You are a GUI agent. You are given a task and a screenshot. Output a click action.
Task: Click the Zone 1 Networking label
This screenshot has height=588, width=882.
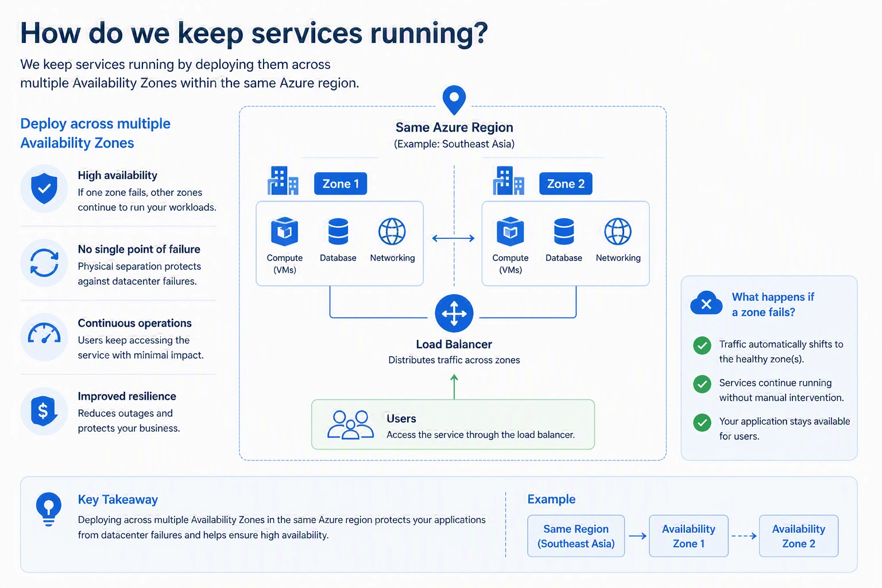click(392, 258)
